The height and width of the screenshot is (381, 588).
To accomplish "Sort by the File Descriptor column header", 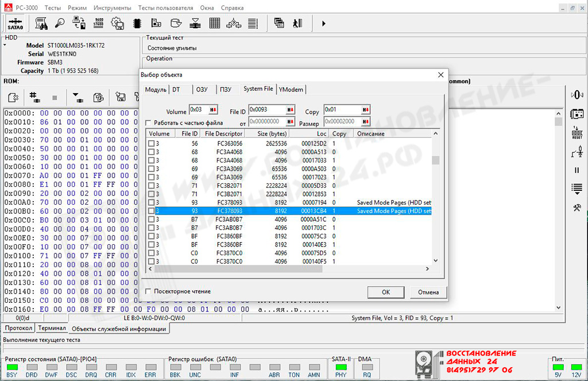I will coord(223,134).
